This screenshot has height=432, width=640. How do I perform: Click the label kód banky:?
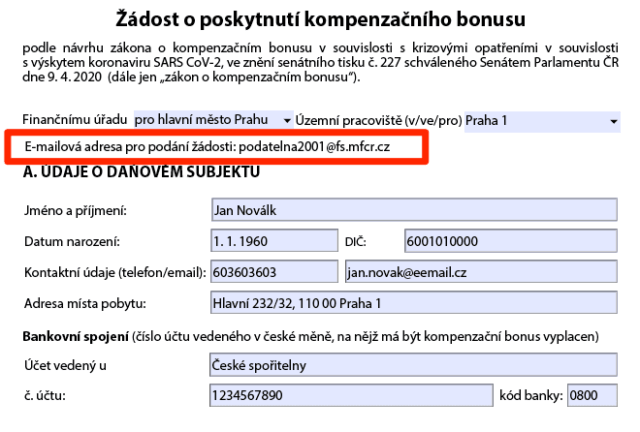[x=531, y=395]
